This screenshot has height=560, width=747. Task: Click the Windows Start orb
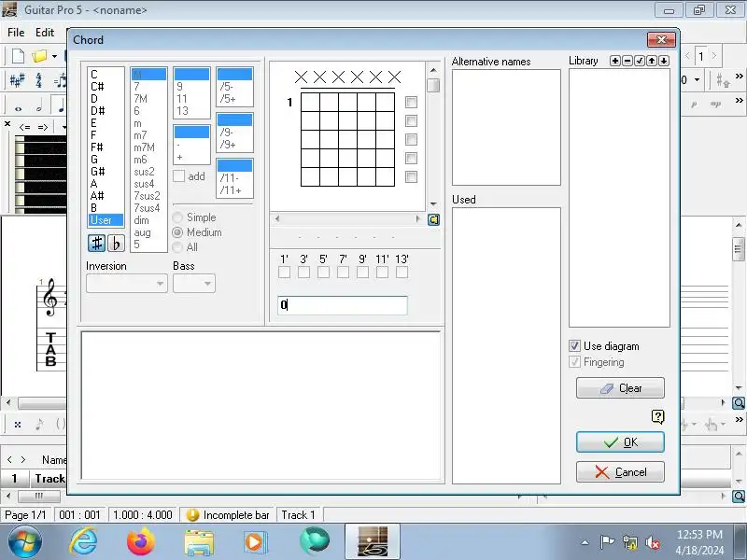[x=25, y=542]
